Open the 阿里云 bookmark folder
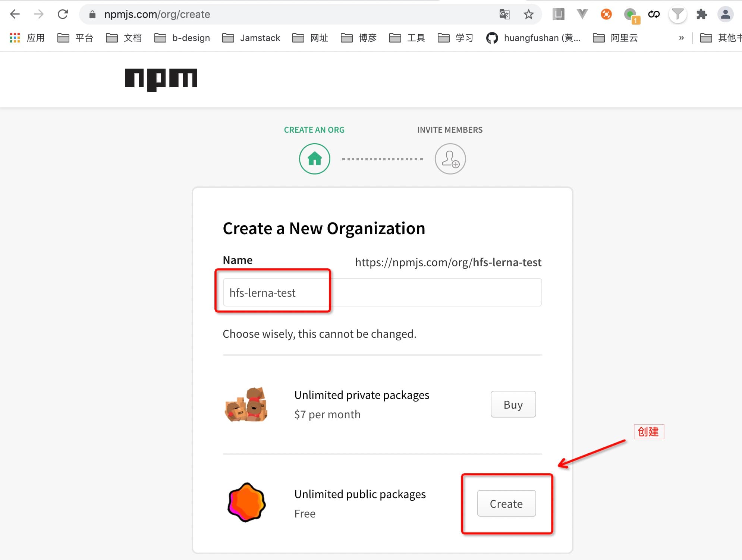 click(615, 38)
